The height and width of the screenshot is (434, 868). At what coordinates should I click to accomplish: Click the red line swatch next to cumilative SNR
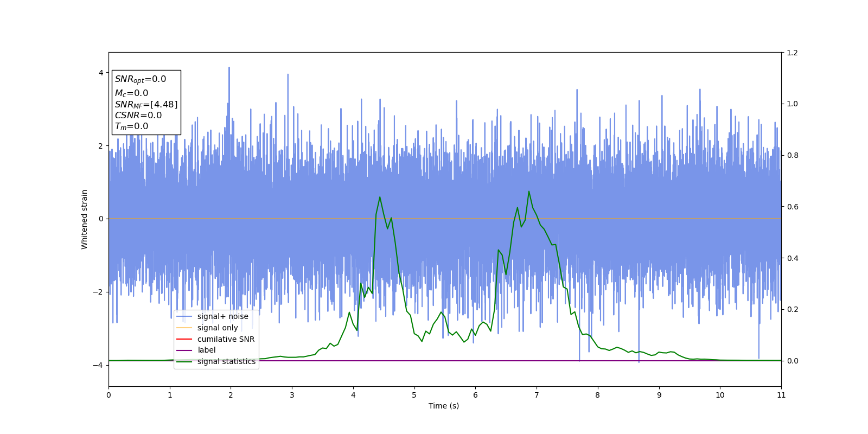point(184,339)
